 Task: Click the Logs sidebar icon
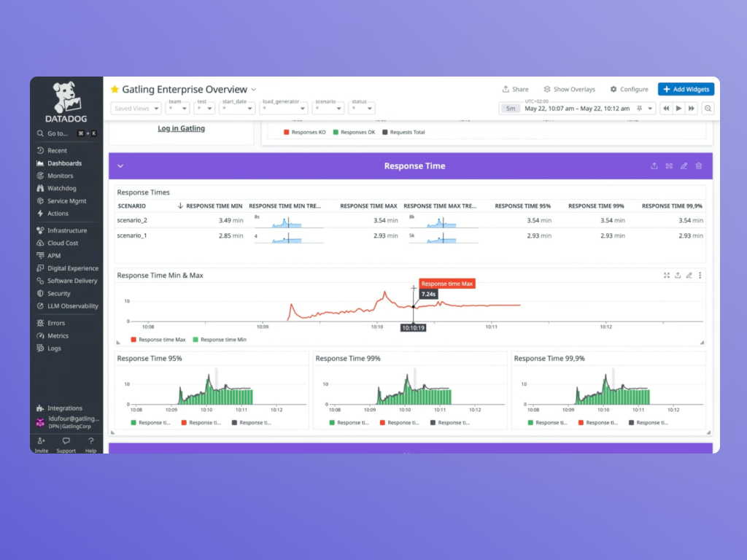click(x=41, y=348)
